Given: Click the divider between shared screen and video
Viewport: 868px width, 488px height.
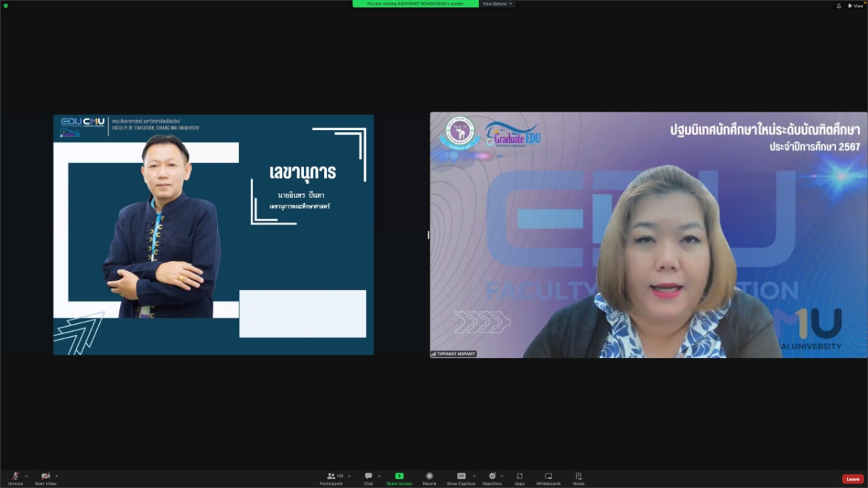Looking at the screenshot, I should click(428, 235).
